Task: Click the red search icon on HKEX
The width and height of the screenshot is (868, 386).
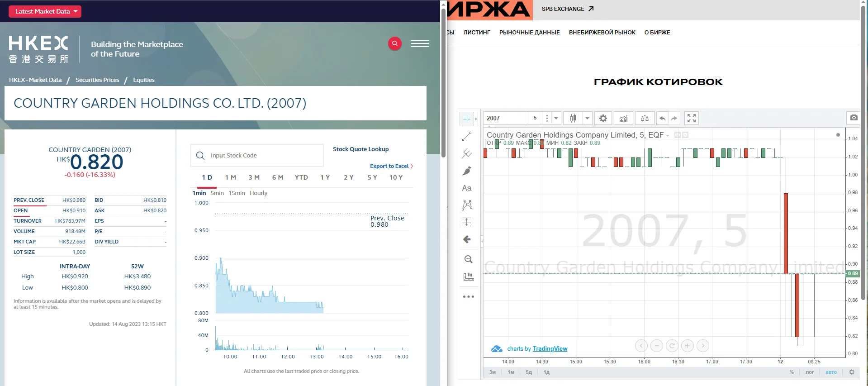Action: [395, 43]
